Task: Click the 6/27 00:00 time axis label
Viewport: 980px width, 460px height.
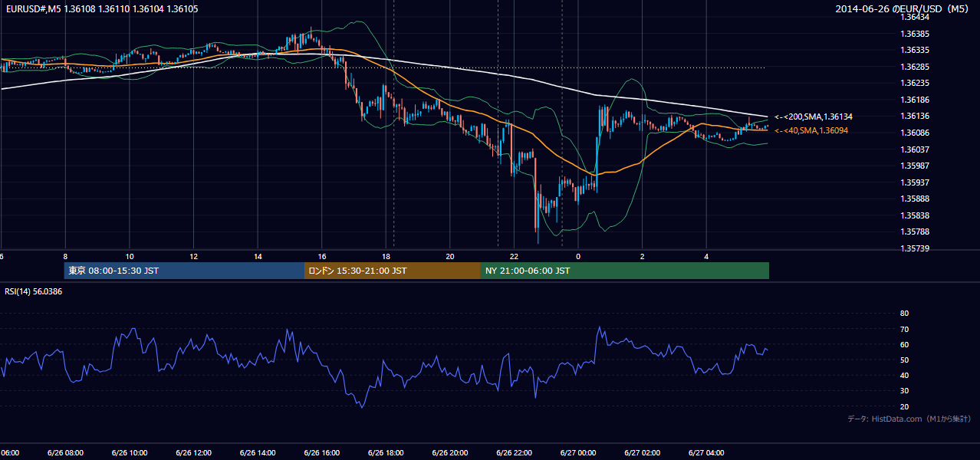Action: tap(578, 453)
